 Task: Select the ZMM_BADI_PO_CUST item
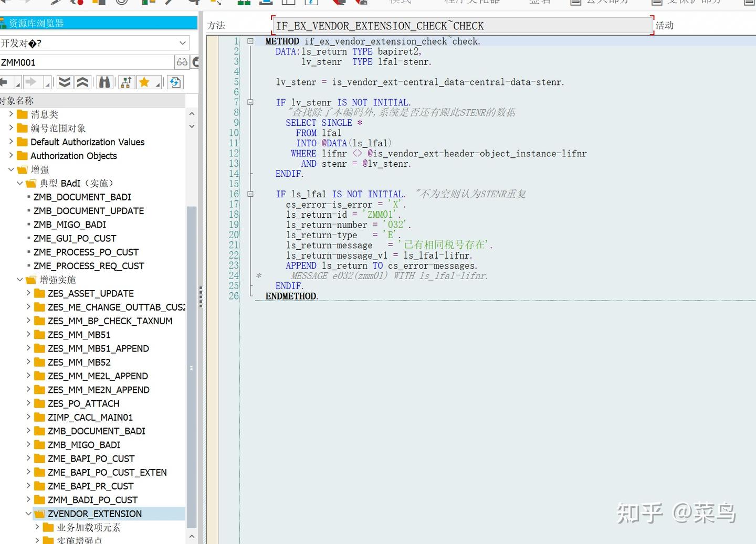[x=92, y=500]
